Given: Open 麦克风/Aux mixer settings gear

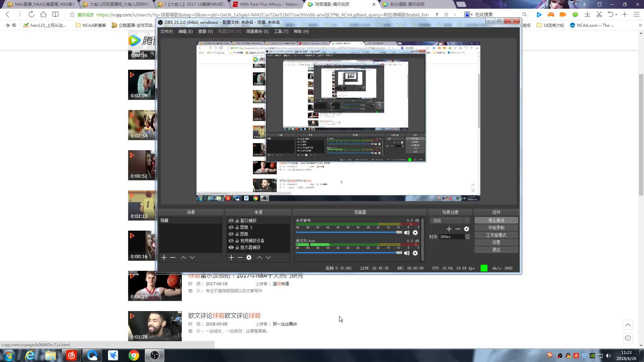Looking at the screenshot, I should [415, 253].
